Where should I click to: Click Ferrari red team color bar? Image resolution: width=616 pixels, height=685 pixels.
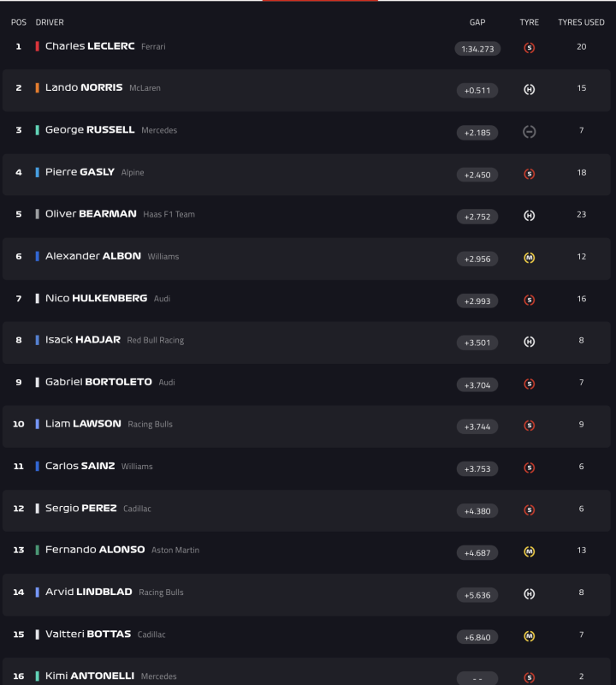[38, 46]
